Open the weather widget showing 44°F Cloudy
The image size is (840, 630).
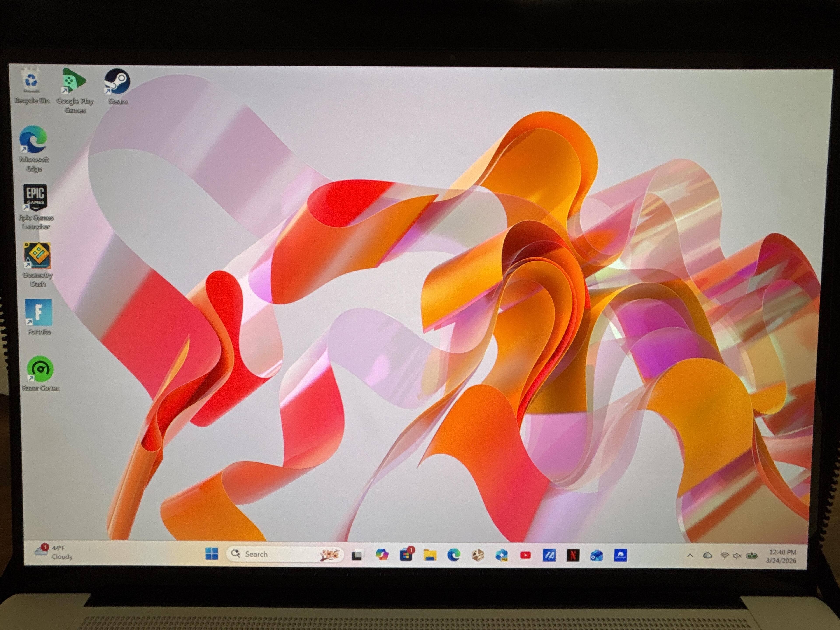click(54, 552)
